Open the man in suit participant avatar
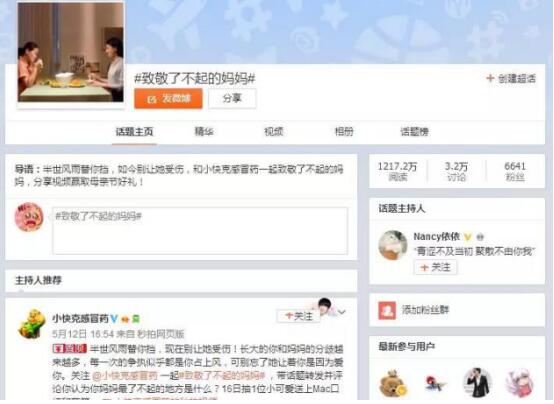554x404 pixels. pos(478,382)
